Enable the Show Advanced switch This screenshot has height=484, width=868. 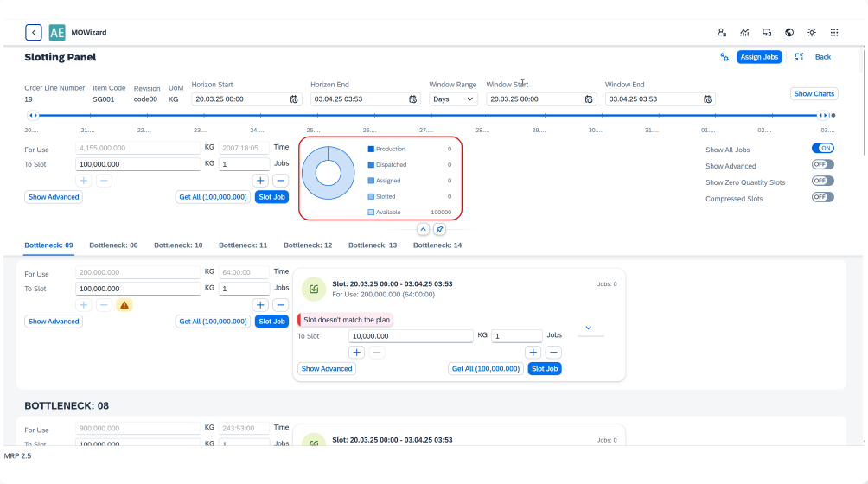[x=822, y=164]
